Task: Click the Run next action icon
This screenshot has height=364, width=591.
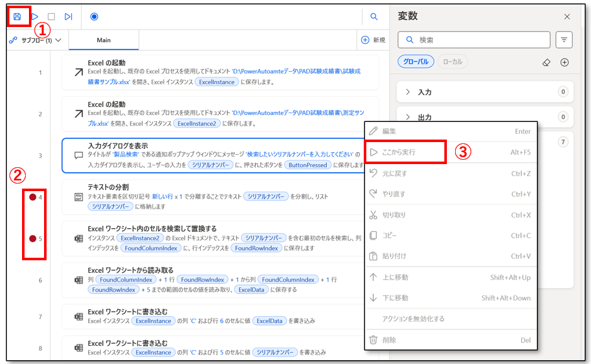Action: click(x=69, y=16)
